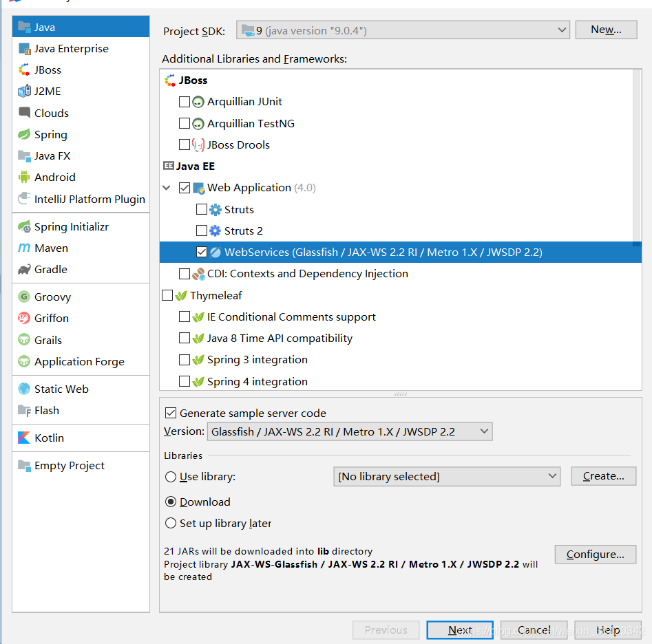652x644 pixels.
Task: Click the Create... library button
Action: coord(603,476)
